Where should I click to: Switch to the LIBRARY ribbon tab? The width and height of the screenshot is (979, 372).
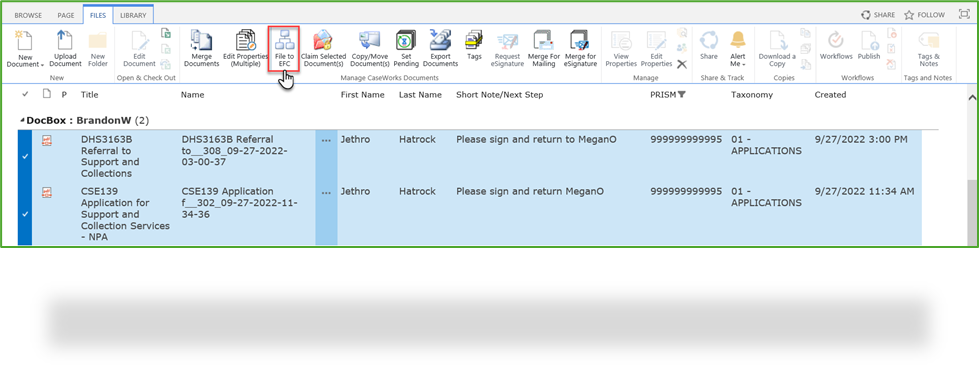tap(132, 15)
